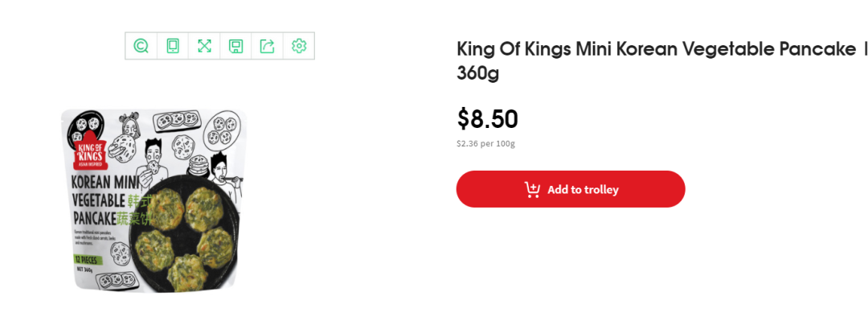Click the Add to trolley label text
Screen dimensions: 868x317
[x=583, y=190]
